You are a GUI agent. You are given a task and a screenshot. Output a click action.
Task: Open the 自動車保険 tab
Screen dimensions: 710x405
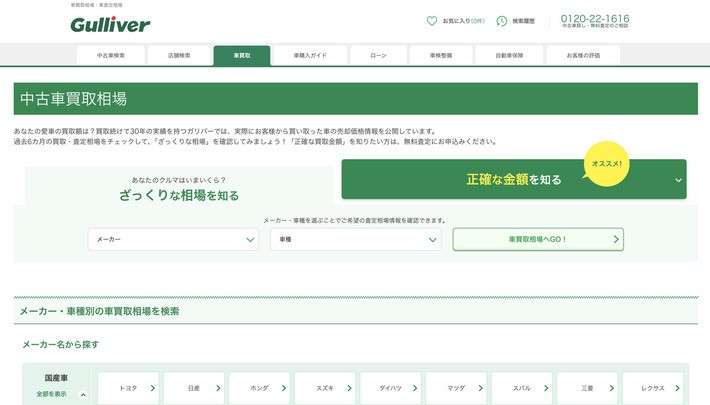pyautogui.click(x=509, y=55)
